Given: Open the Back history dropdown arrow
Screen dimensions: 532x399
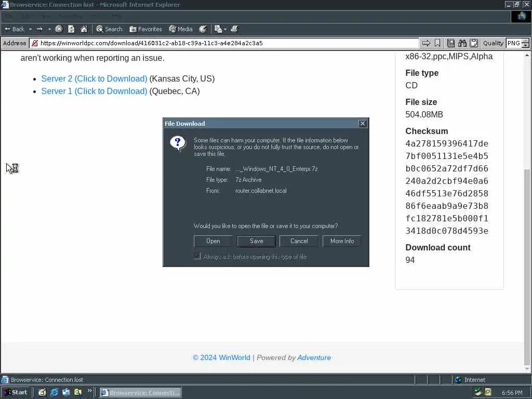Looking at the screenshot, I should (30, 29).
